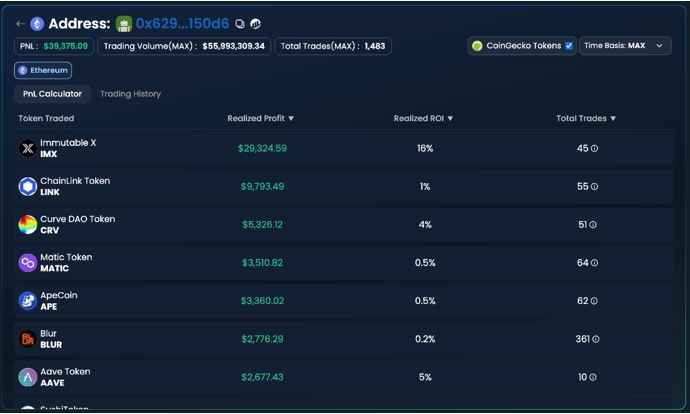Click the Matic token icon
Viewport: 690px width, 414px height.
click(x=27, y=263)
